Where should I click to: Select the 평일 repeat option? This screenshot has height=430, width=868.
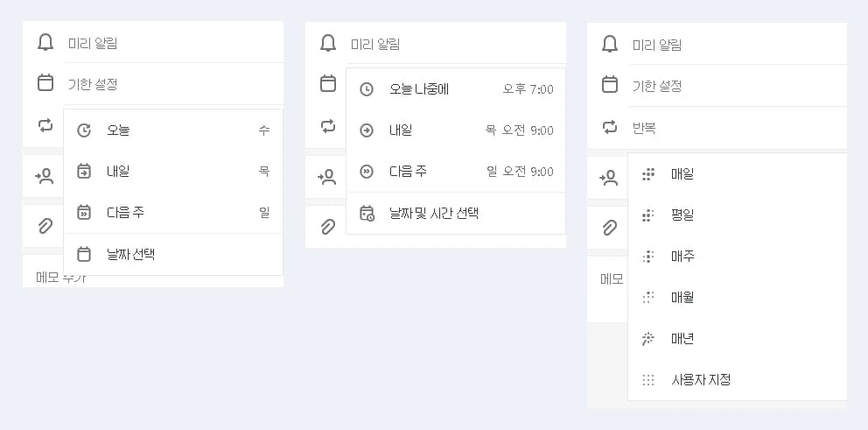click(738, 215)
